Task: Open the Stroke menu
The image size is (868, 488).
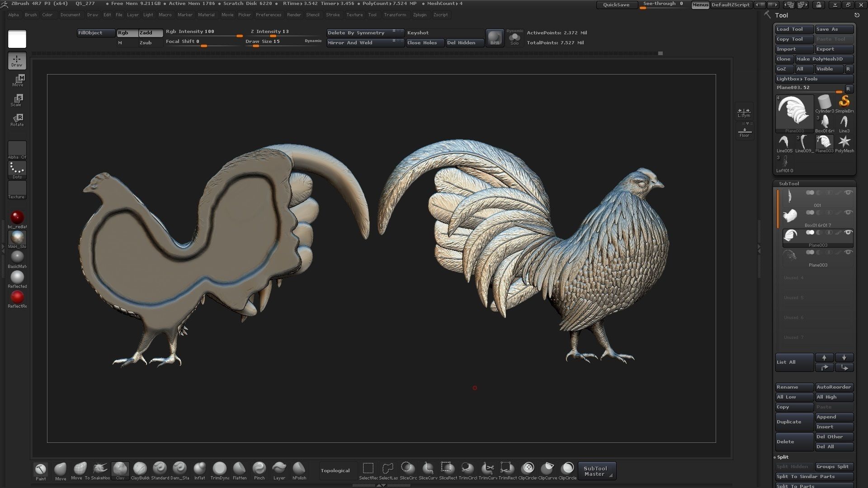Action: (333, 15)
